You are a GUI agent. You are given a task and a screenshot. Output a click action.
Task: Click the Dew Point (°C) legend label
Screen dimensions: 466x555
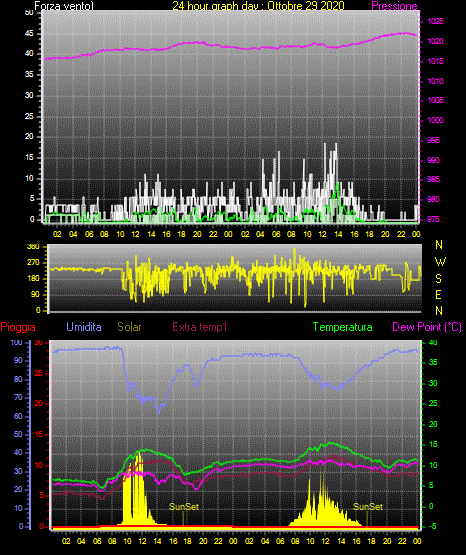(x=427, y=327)
